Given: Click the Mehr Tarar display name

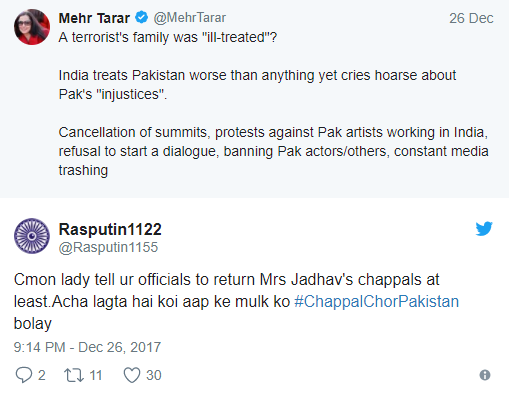Looking at the screenshot, I should (x=94, y=18).
